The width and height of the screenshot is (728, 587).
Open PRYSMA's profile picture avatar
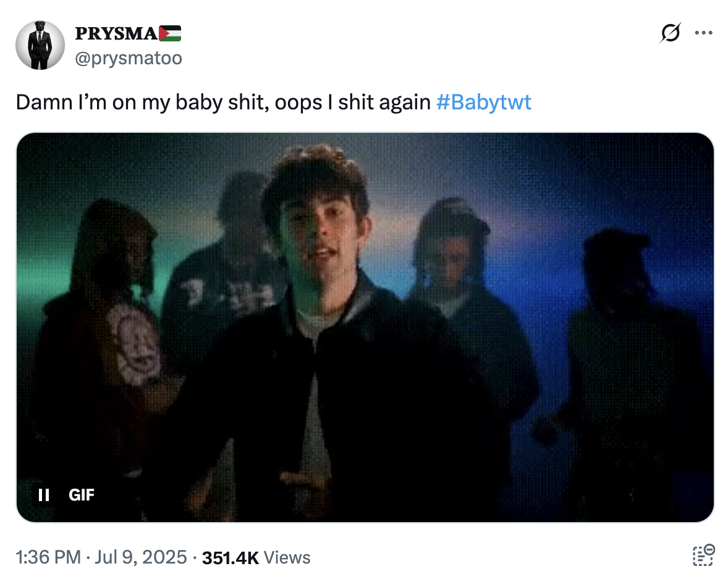(40, 45)
